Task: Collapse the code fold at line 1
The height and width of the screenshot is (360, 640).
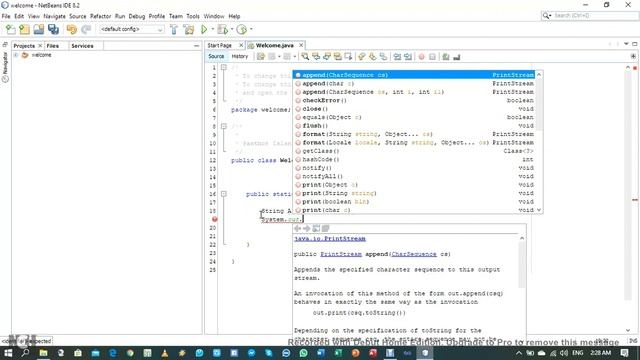Action: coord(224,67)
